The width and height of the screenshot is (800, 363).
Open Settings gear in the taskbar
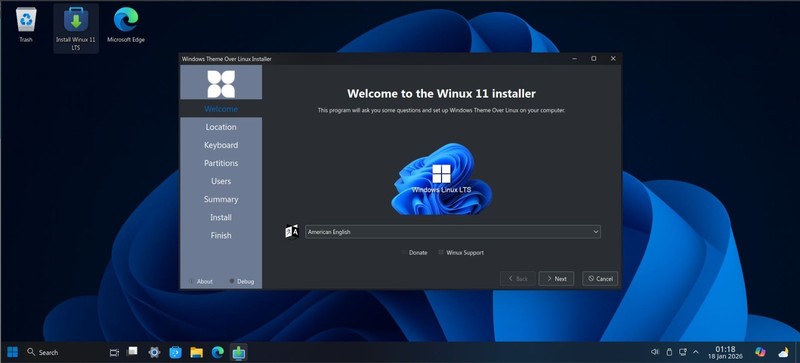pos(154,352)
